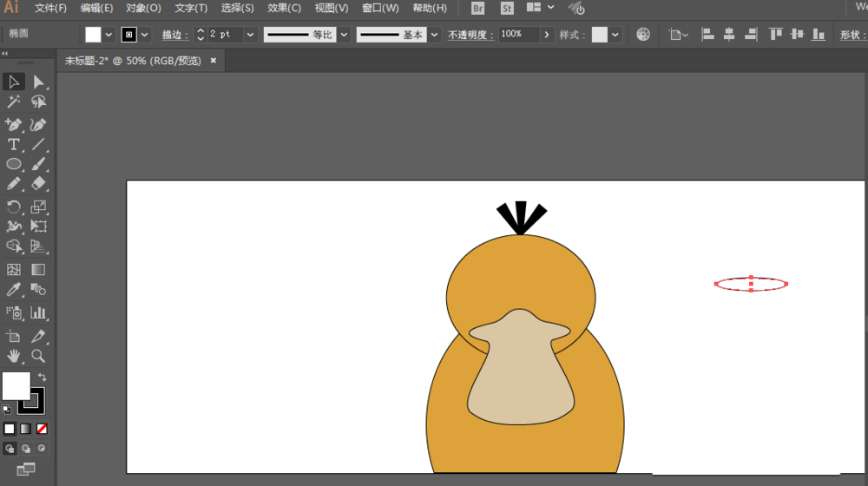Open Adobe Stock St button
The image size is (868, 486).
click(x=507, y=9)
